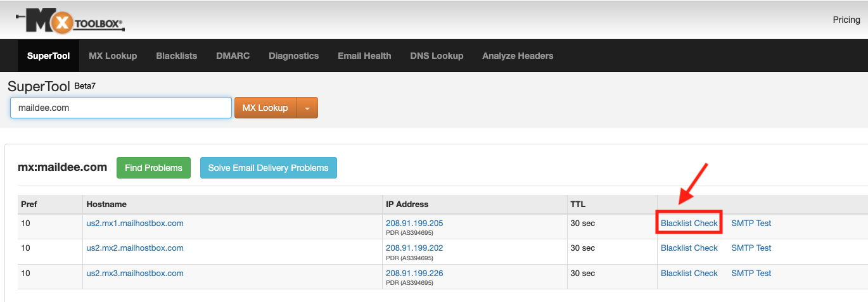Click the Find Problems button
This screenshot has height=302, width=868.
click(x=153, y=168)
